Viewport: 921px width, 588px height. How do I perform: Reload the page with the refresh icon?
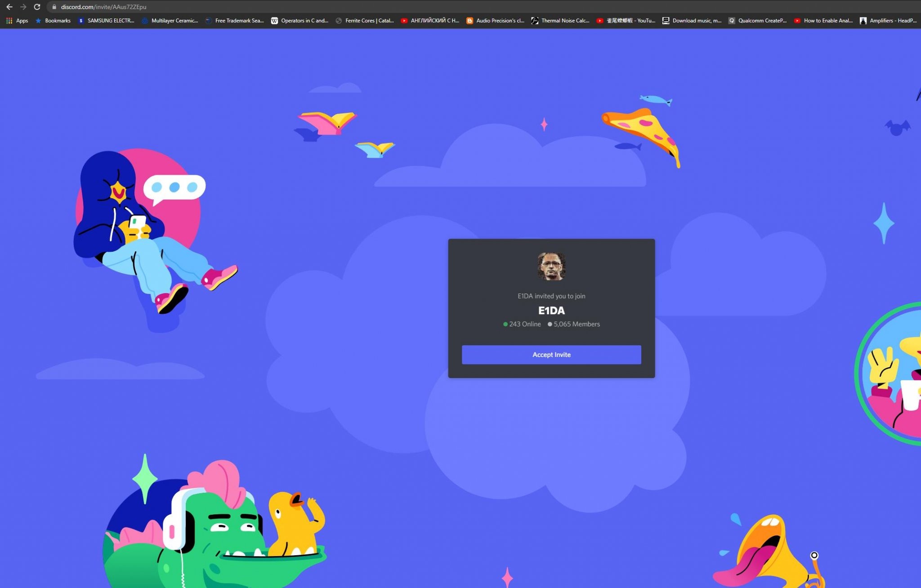37,7
